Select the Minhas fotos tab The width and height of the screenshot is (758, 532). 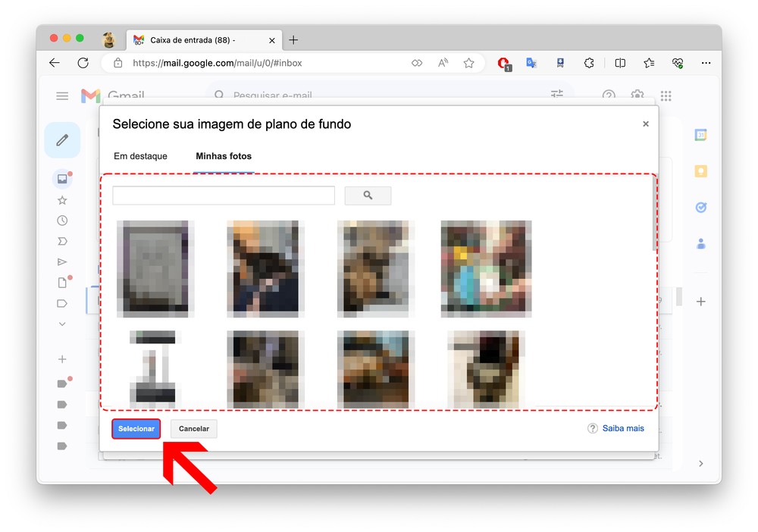[224, 156]
